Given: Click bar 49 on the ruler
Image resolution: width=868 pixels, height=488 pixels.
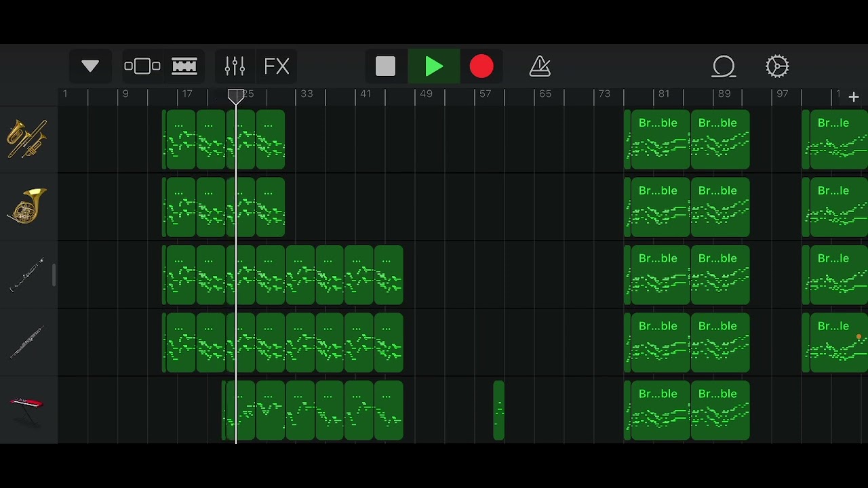Looking at the screenshot, I should point(426,94).
